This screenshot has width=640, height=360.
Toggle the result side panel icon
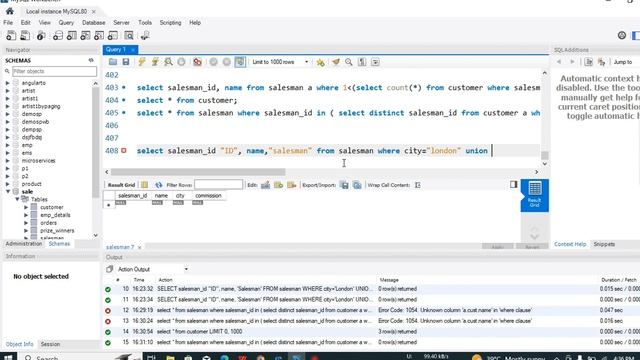513,185
